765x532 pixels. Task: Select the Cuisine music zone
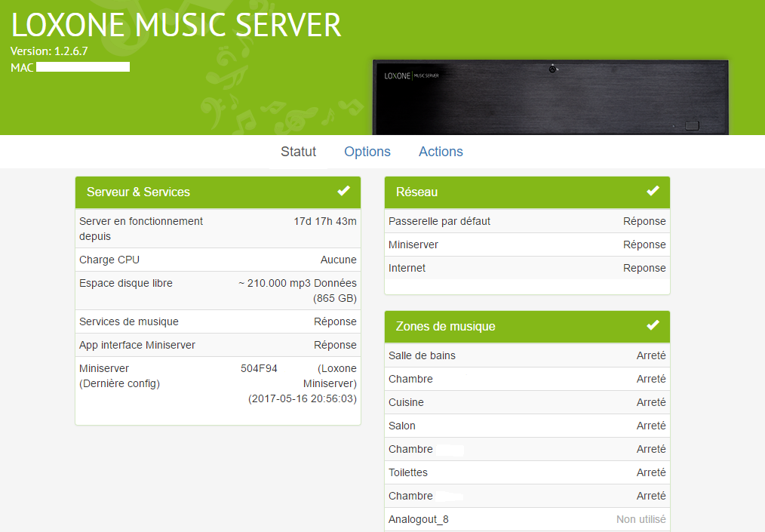(x=527, y=402)
